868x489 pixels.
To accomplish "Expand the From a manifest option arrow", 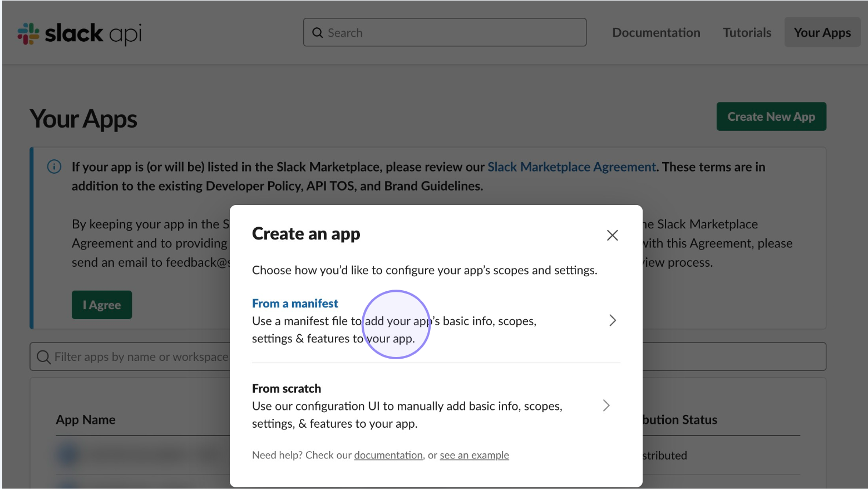I will click(x=612, y=320).
